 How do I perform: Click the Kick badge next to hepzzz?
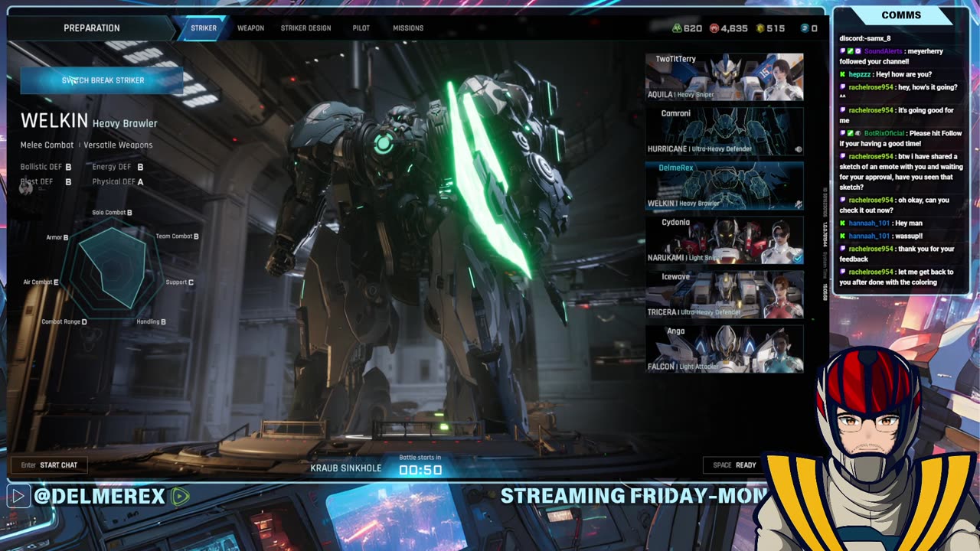click(843, 74)
